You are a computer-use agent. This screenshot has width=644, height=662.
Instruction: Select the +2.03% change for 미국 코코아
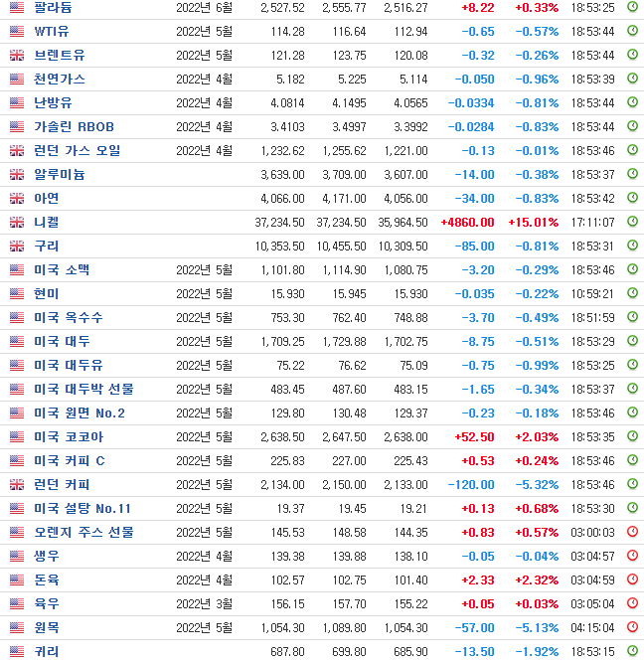[x=537, y=437]
